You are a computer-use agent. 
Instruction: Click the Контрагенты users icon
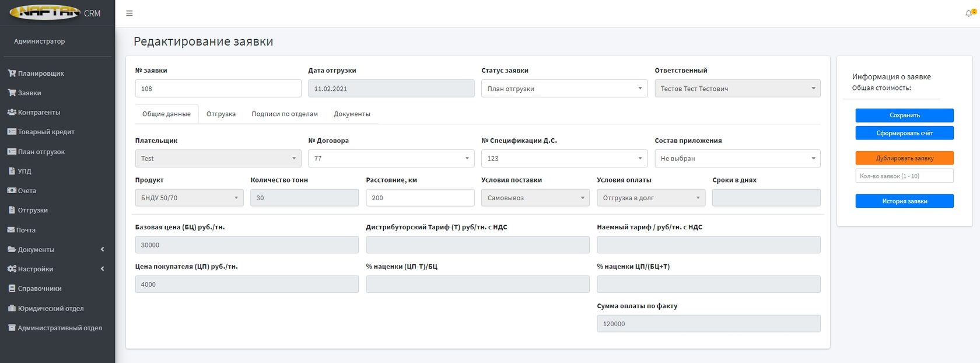click(x=12, y=112)
